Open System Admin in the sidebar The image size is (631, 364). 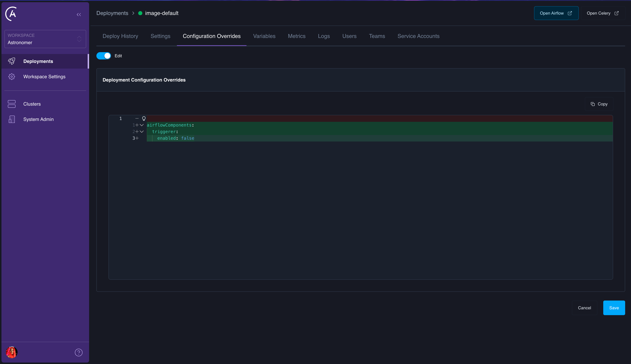click(45, 119)
